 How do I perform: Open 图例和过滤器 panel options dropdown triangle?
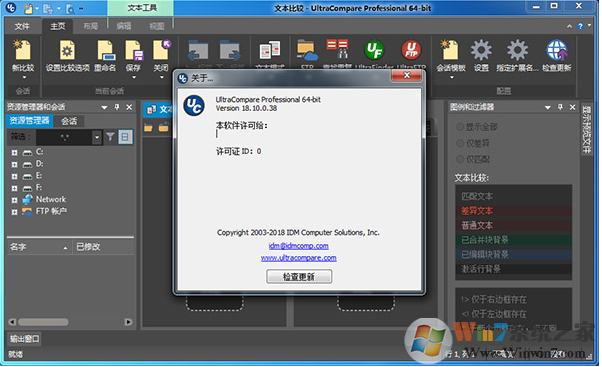point(547,107)
